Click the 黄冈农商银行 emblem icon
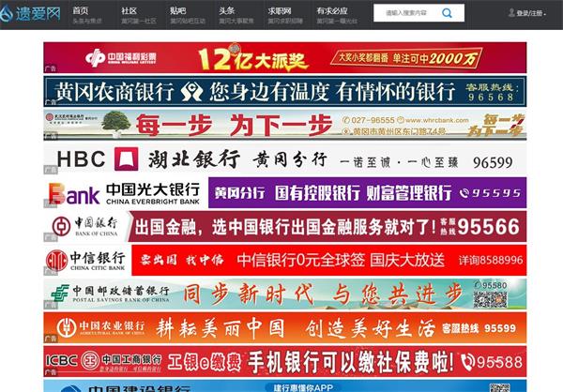Image resolution: width=563 pixels, height=392 pixels. pos(191,92)
